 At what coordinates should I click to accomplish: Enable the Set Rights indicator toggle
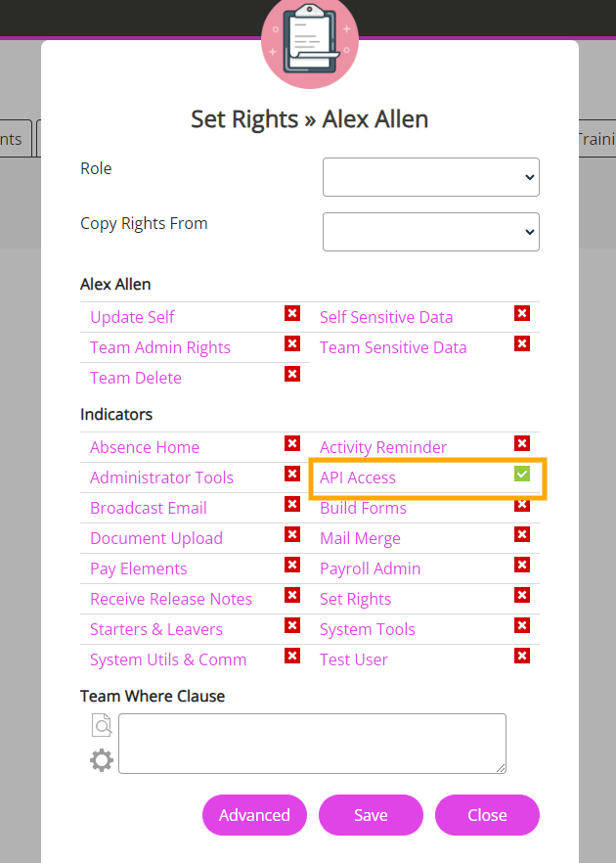coord(522,595)
